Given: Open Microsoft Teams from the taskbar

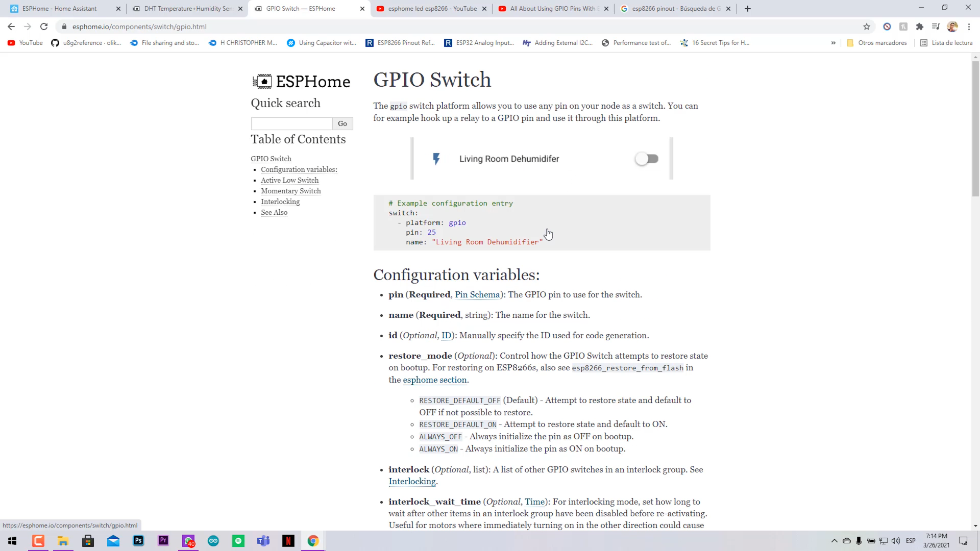Looking at the screenshot, I should [x=263, y=541].
